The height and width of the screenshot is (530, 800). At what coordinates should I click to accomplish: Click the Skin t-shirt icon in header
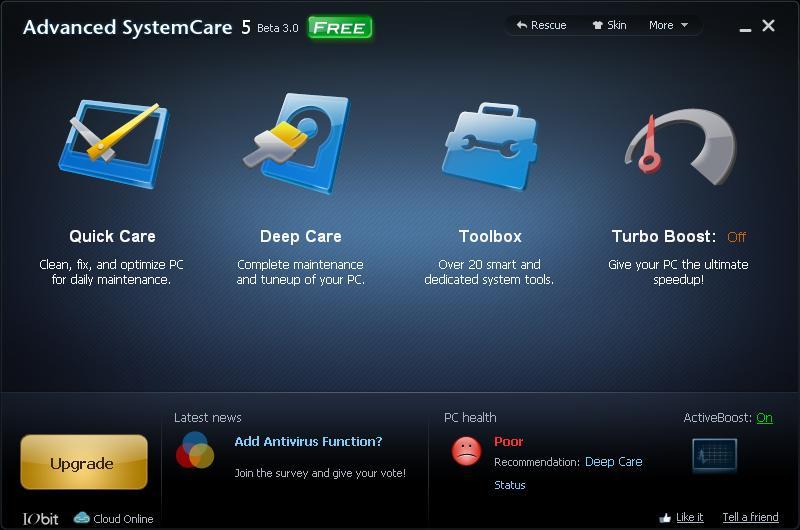click(597, 25)
